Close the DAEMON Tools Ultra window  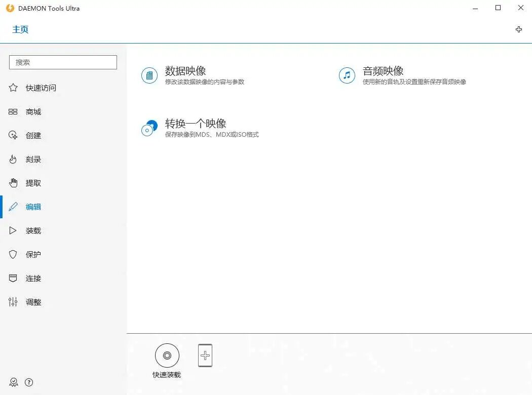point(521,8)
